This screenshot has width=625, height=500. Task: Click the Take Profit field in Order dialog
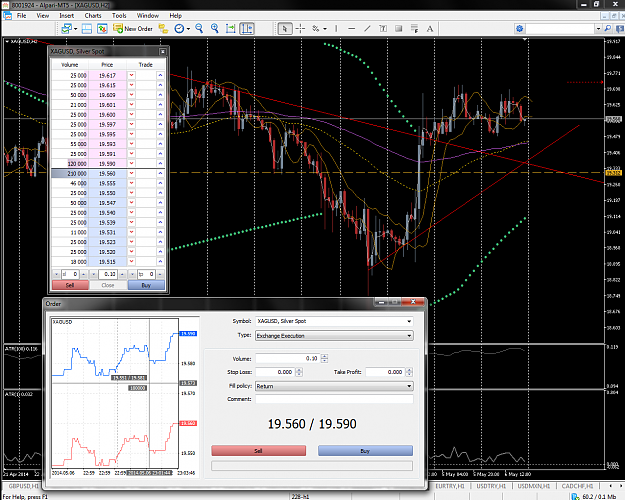point(385,372)
